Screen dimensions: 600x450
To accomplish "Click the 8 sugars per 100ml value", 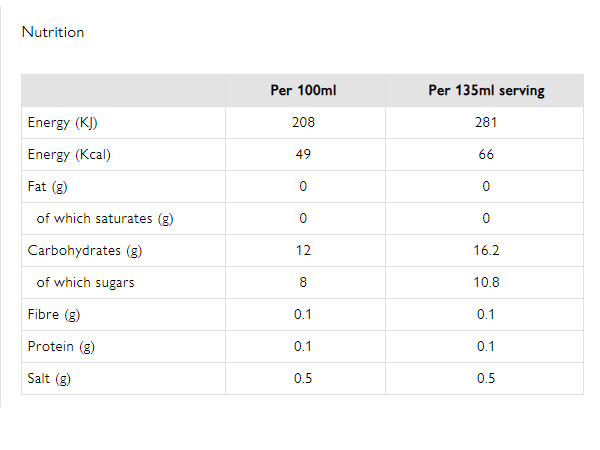I will 303,283.
